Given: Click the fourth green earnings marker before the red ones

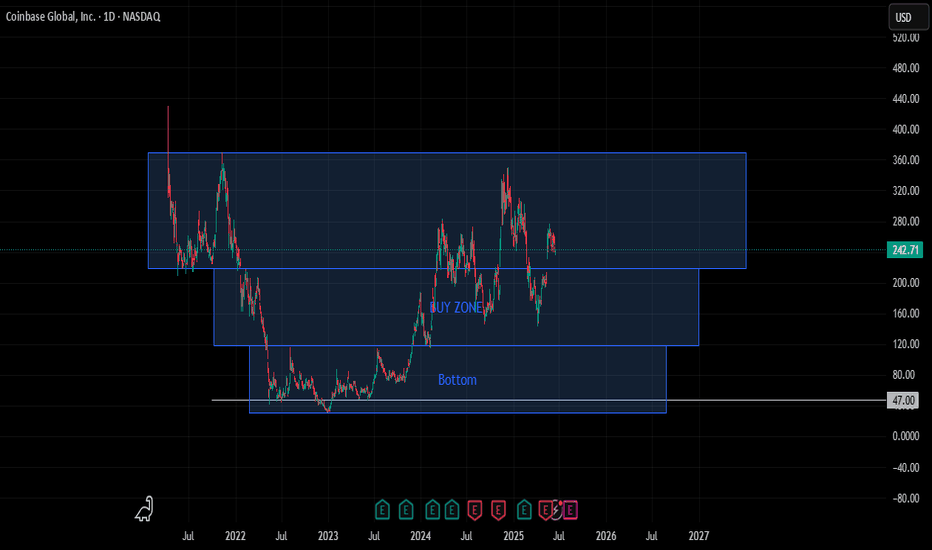Looking at the screenshot, I should click(x=452, y=510).
